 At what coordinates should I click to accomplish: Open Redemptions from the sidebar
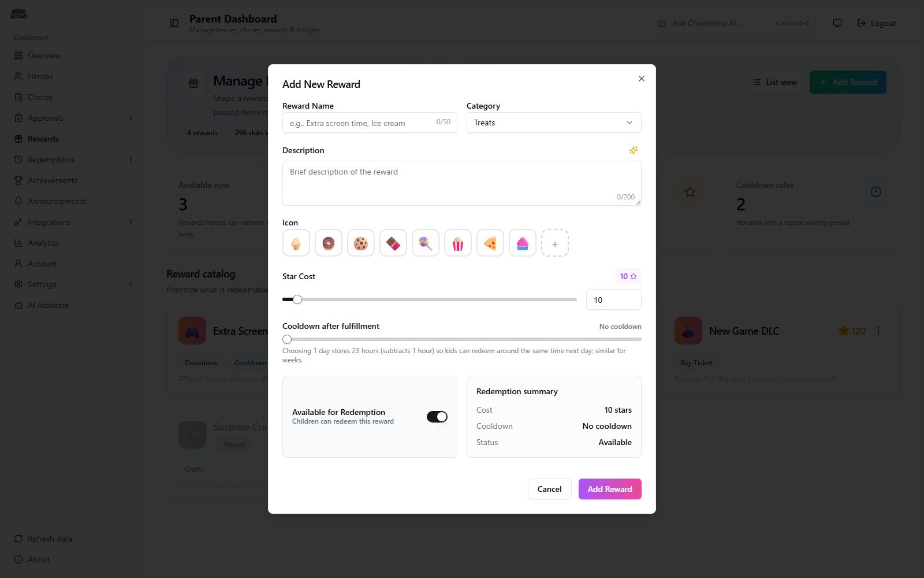[51, 160]
